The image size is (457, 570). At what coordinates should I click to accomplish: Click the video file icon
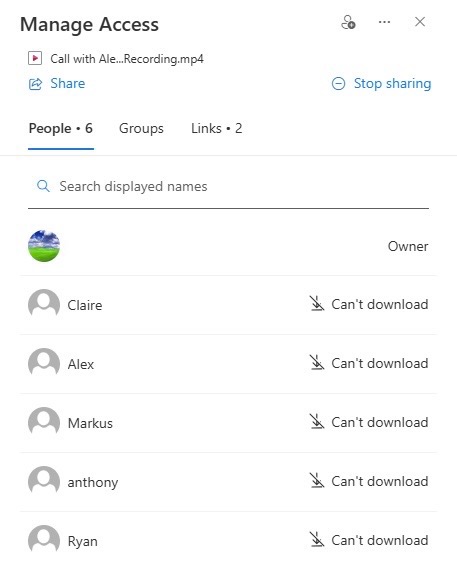click(35, 58)
